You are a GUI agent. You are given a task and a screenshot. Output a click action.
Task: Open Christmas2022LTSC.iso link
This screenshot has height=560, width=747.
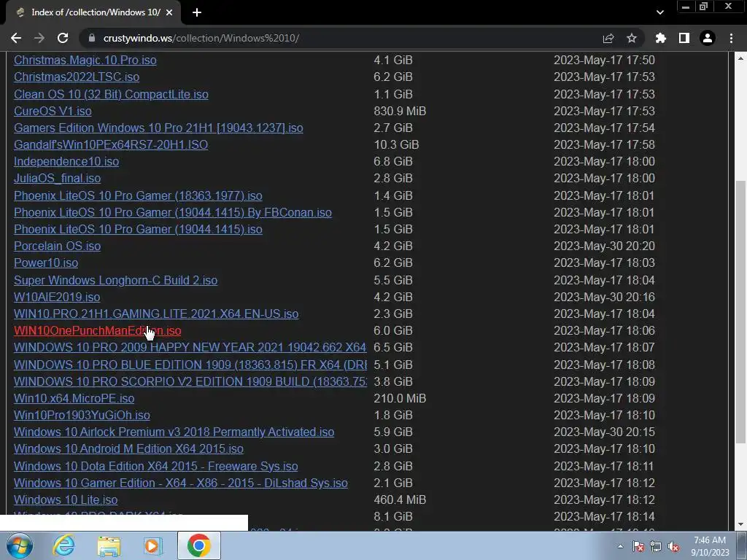point(77,77)
